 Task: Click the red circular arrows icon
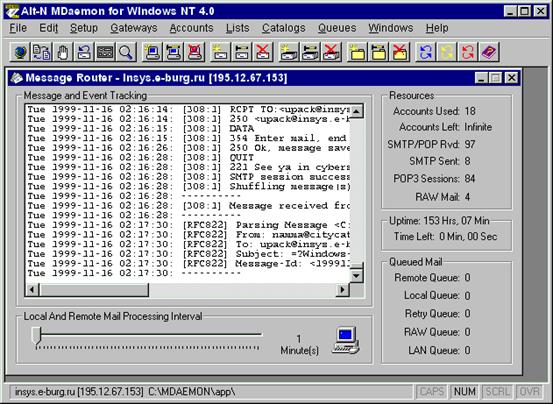468,52
